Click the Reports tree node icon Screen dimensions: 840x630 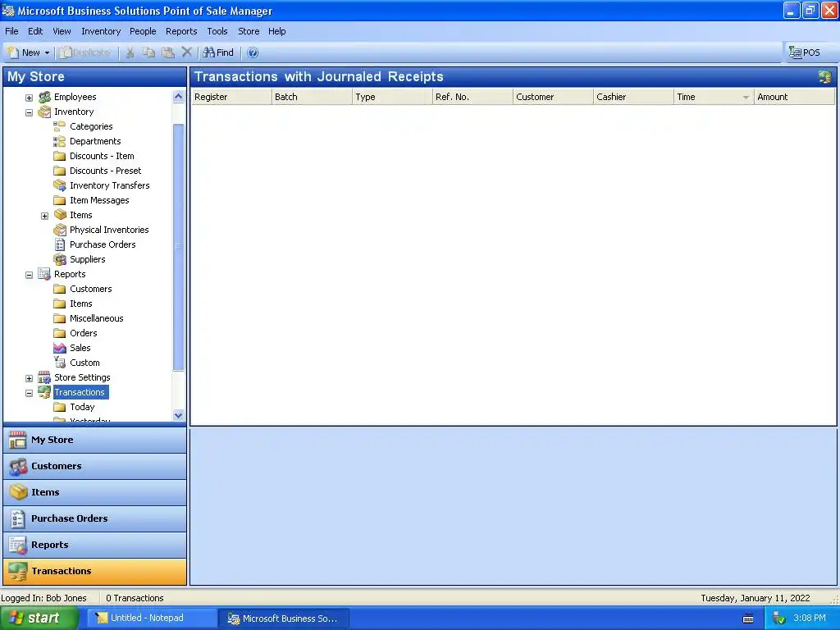pyautogui.click(x=44, y=274)
